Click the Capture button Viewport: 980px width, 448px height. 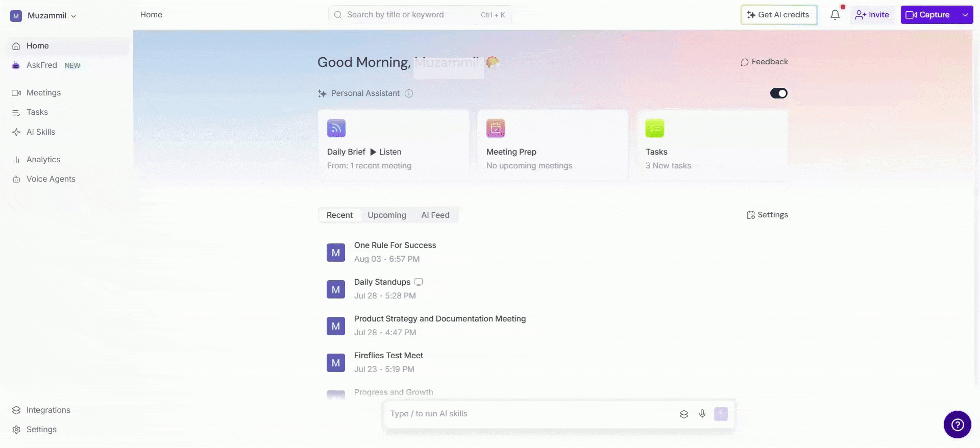929,15
